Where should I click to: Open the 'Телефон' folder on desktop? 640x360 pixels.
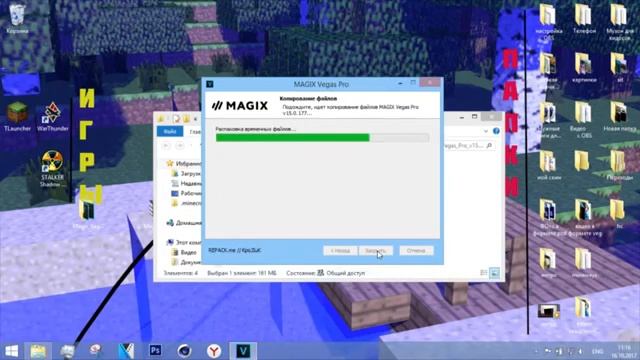(x=584, y=18)
